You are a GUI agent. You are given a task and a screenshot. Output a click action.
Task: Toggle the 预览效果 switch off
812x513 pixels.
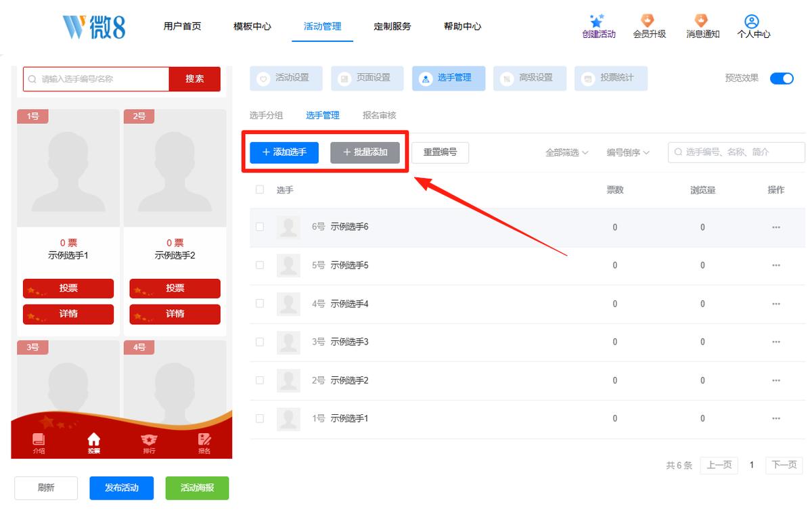pos(782,79)
